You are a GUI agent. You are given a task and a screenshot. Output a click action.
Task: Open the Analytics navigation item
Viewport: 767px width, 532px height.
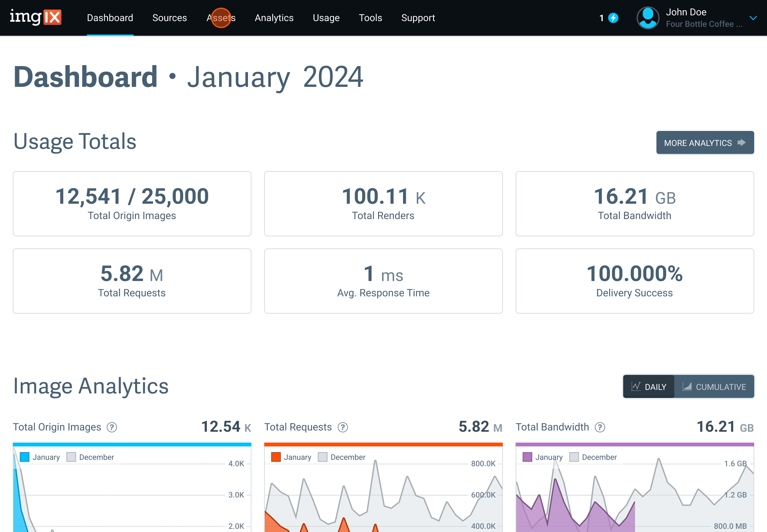coord(274,18)
